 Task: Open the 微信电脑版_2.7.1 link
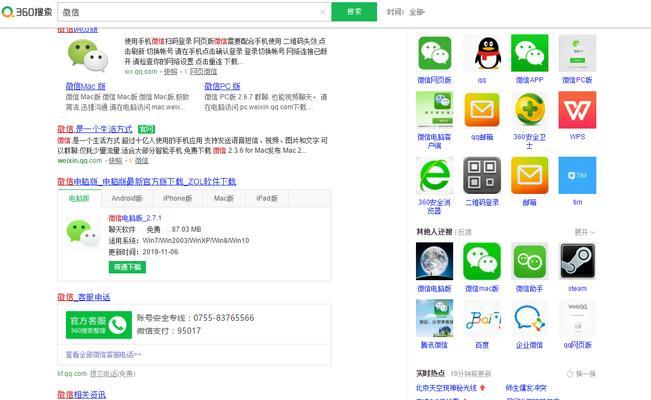pyautogui.click(x=135, y=218)
